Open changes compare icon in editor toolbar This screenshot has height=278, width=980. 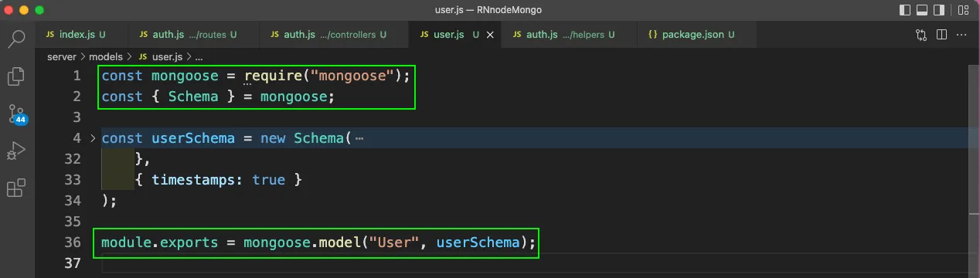tap(921, 35)
